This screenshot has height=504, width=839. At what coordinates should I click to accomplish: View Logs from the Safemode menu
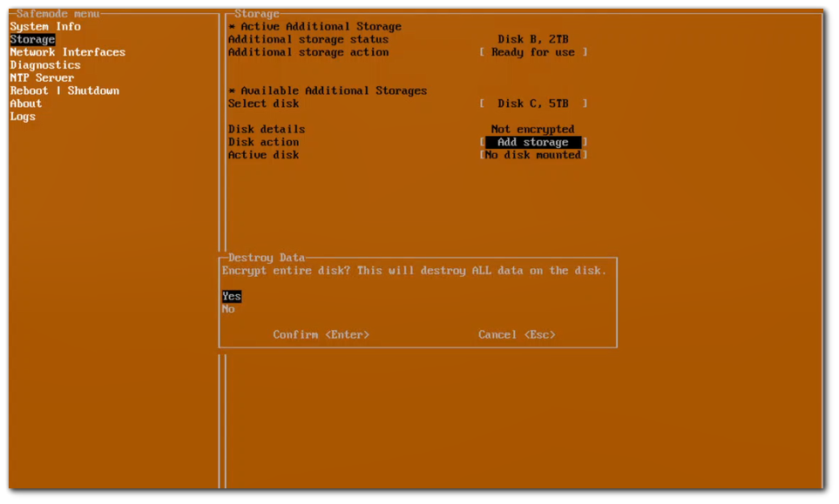click(23, 117)
